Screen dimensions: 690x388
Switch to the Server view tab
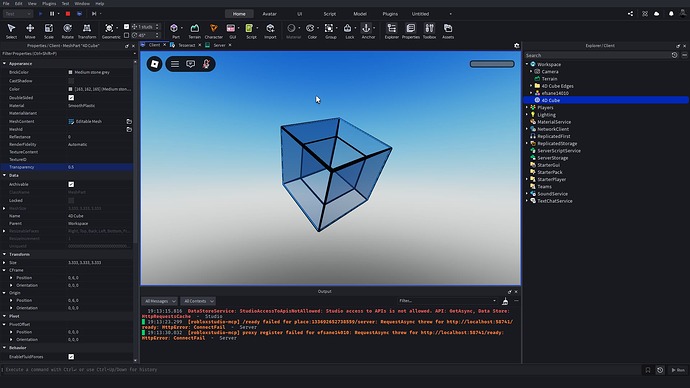(x=219, y=45)
